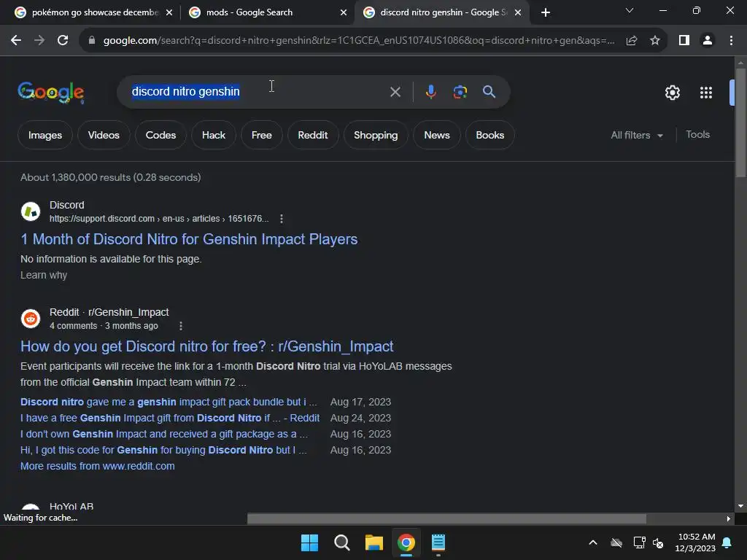Click the URL address bar
Image resolution: width=747 pixels, height=560 pixels.
click(x=358, y=41)
